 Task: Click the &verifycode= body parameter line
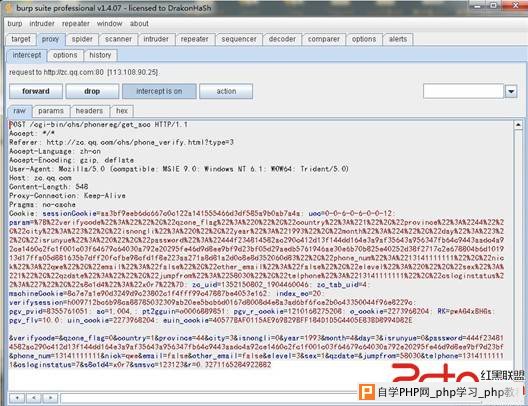pos(256,338)
